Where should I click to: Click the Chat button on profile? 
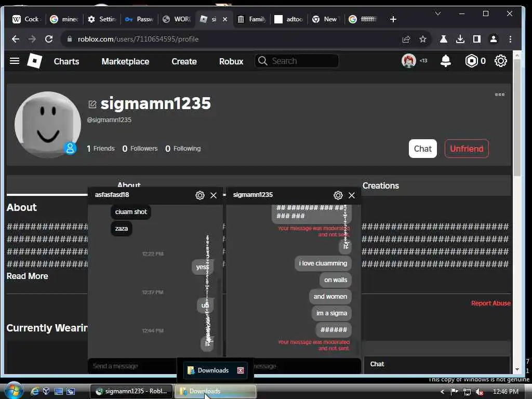(423, 149)
